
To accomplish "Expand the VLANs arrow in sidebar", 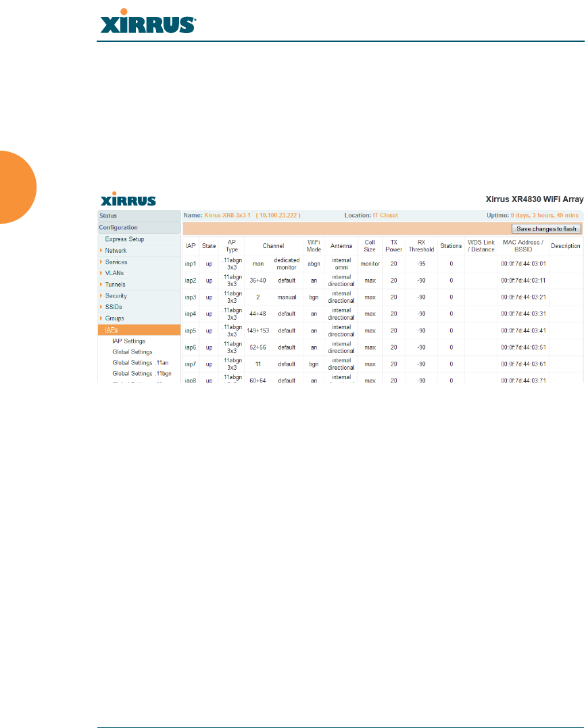I will point(101,273).
